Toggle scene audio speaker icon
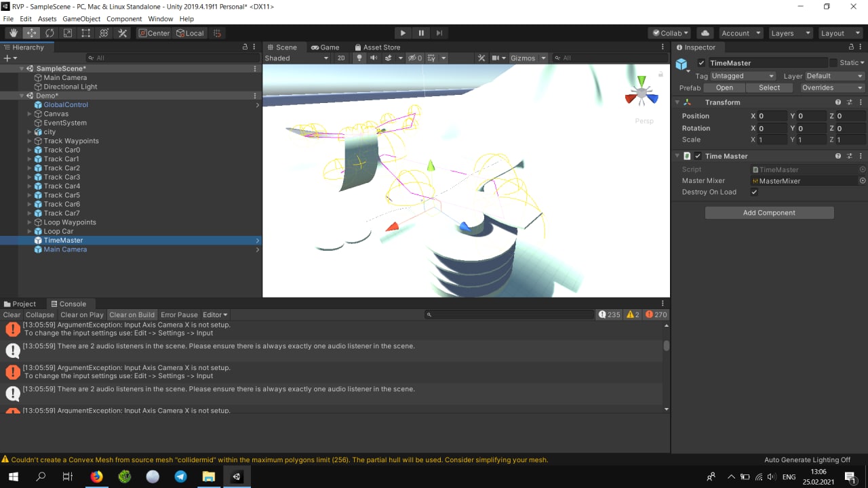 pos(374,58)
